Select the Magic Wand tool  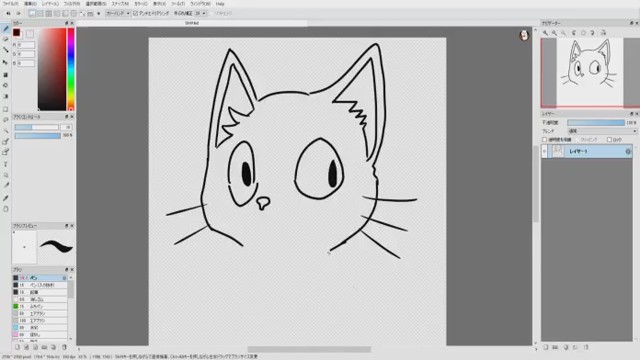click(6, 131)
